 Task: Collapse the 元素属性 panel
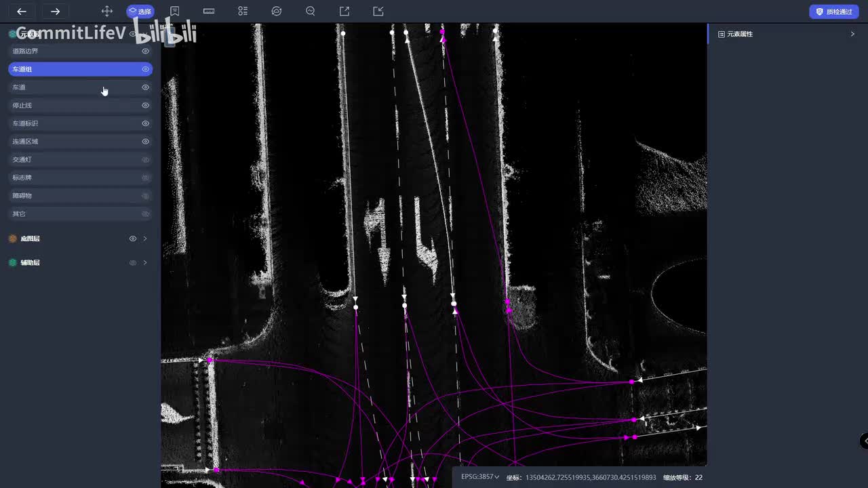coord(852,34)
